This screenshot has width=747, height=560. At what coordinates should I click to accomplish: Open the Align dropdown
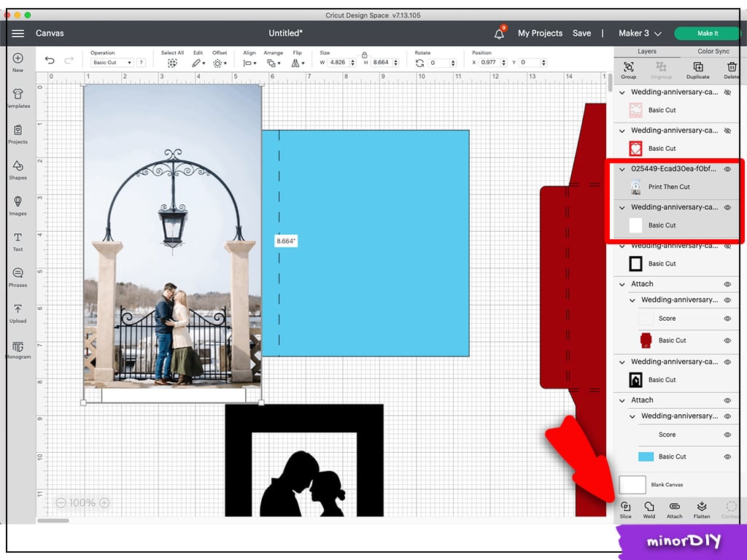[249, 63]
